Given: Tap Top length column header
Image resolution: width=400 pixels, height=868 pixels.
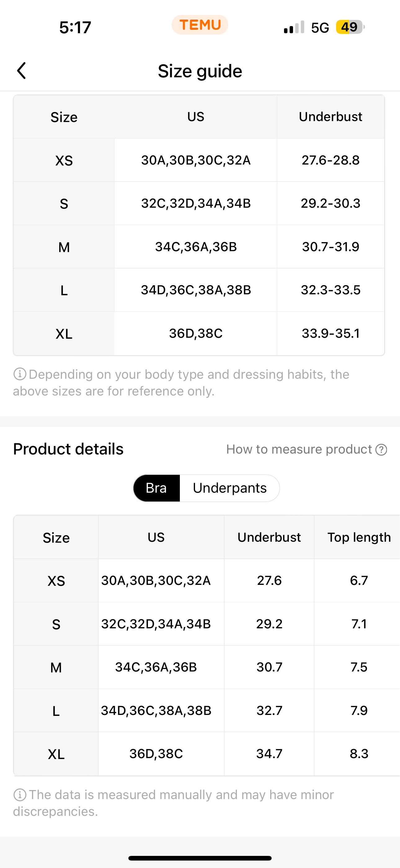Looking at the screenshot, I should click(x=359, y=537).
